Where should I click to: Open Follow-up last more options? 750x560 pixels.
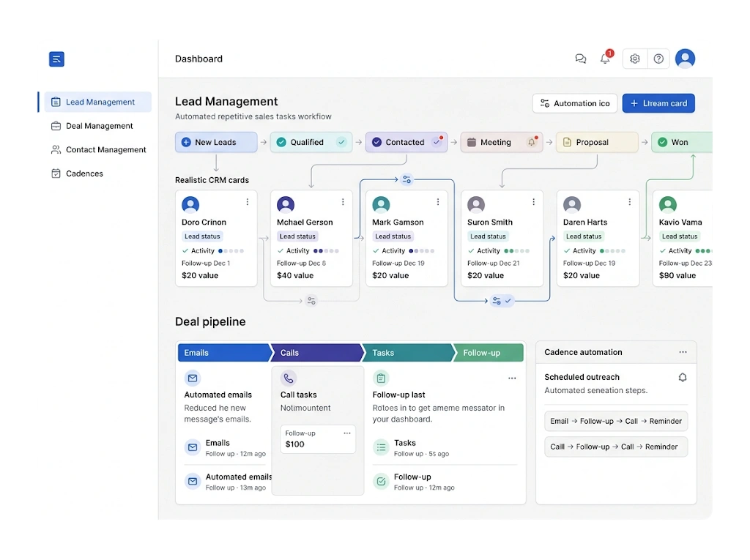(x=512, y=378)
